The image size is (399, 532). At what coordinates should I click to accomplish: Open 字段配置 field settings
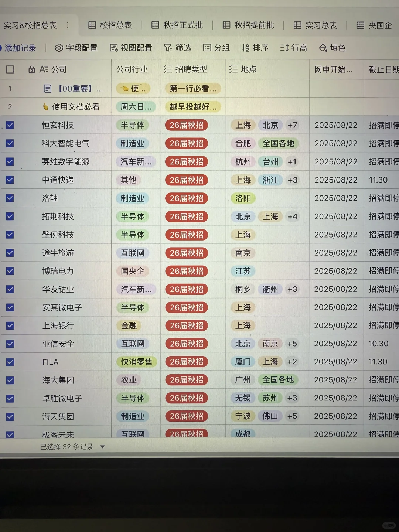tap(76, 48)
